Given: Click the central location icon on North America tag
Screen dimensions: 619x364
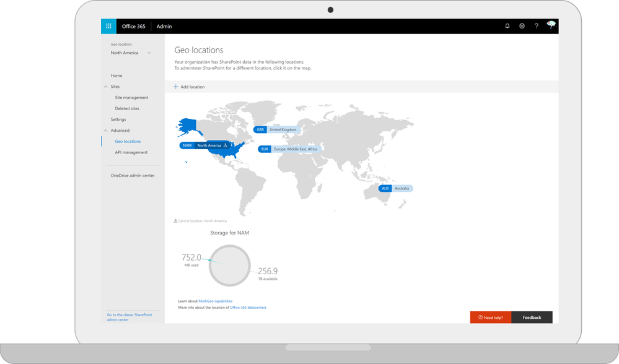Looking at the screenshot, I should point(226,145).
